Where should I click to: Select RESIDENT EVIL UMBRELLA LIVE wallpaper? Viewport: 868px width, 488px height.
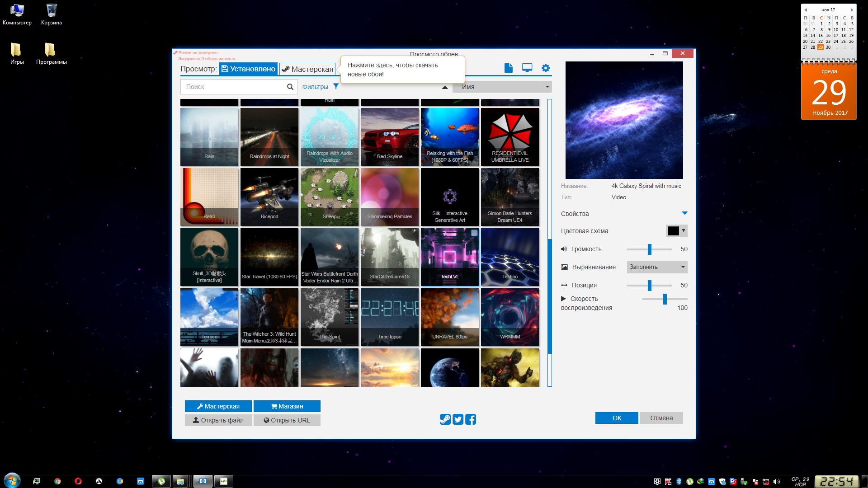coord(509,136)
